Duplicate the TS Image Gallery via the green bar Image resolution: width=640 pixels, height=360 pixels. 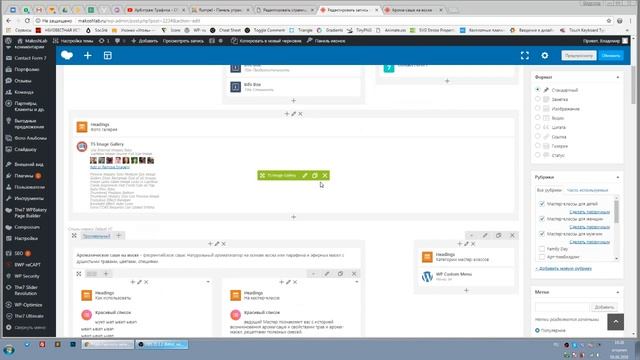click(315, 176)
